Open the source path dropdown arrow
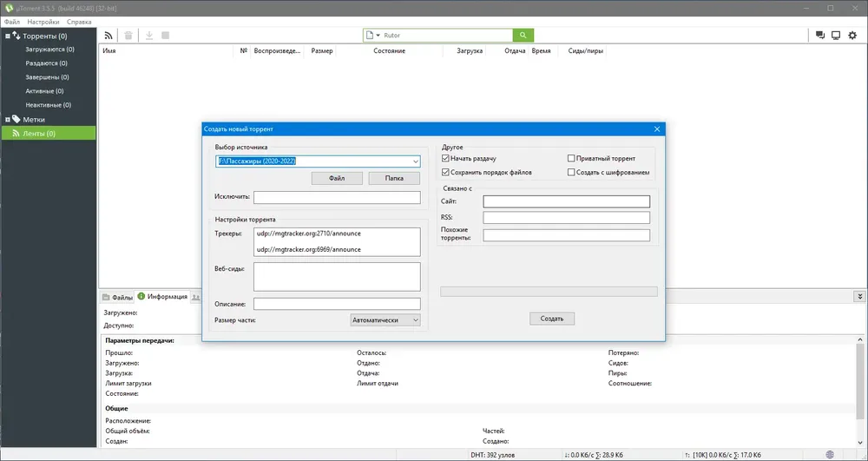 [415, 161]
